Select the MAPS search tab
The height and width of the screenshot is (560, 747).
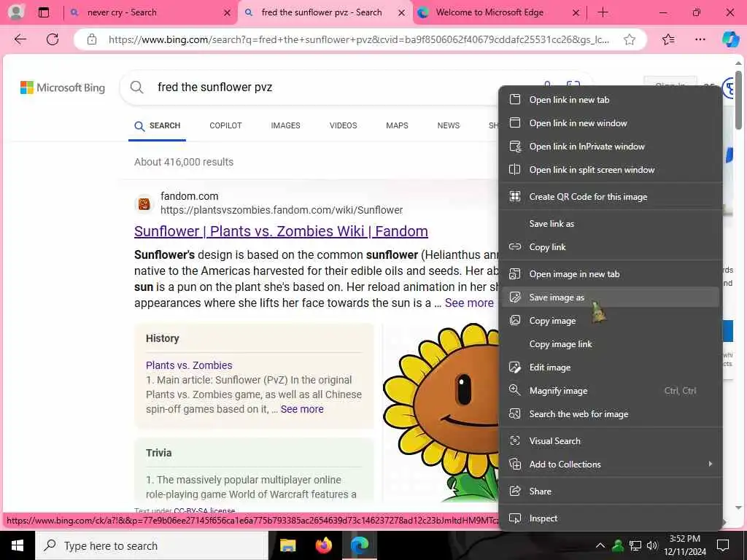tap(397, 125)
